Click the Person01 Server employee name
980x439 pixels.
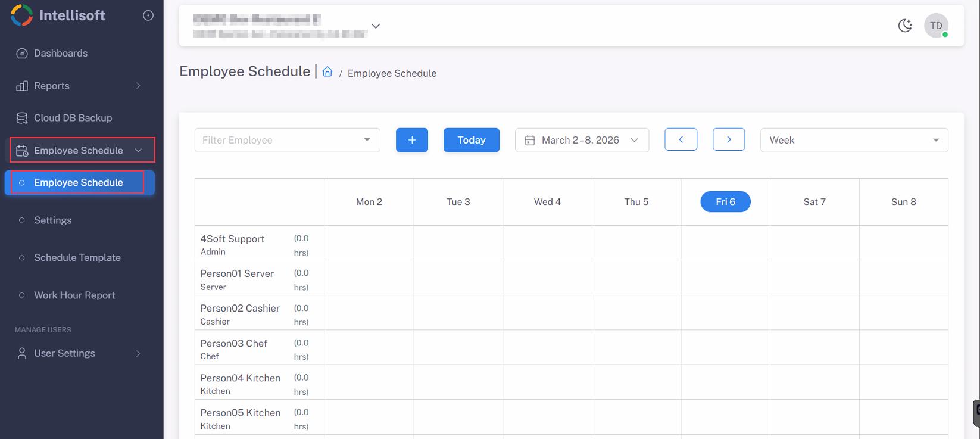click(237, 273)
